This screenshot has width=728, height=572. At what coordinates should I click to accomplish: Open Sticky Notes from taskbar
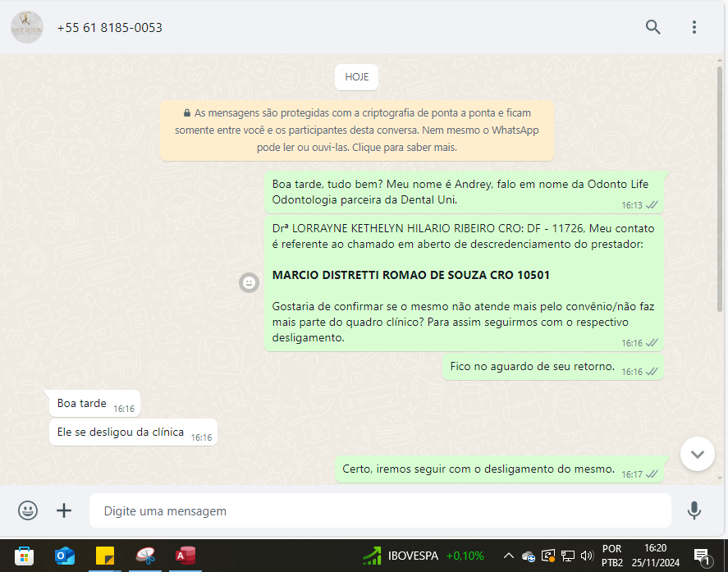click(105, 556)
